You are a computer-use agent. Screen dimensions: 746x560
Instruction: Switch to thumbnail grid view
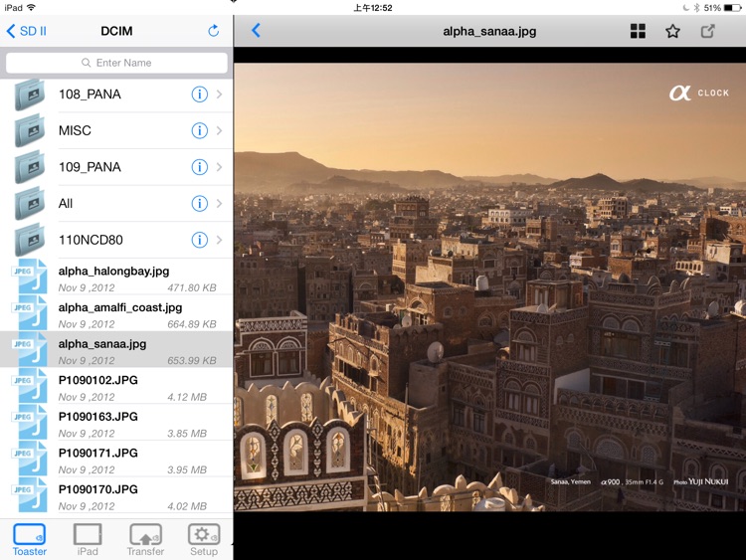coord(638,31)
